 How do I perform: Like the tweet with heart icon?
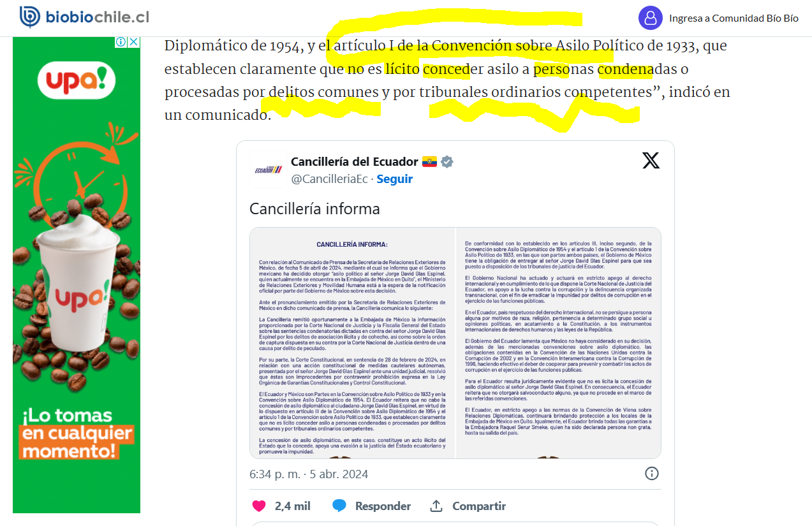coord(258,506)
